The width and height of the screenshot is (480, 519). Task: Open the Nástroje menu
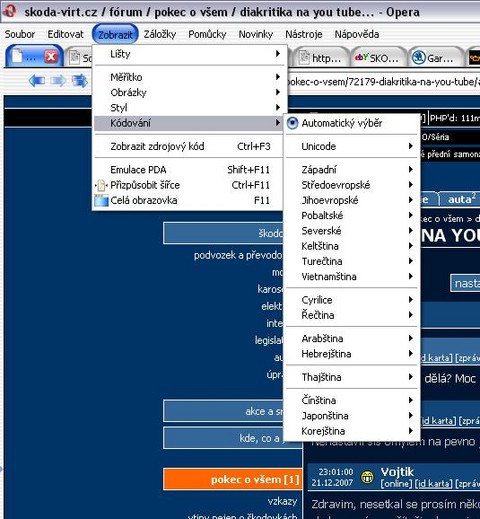304,34
